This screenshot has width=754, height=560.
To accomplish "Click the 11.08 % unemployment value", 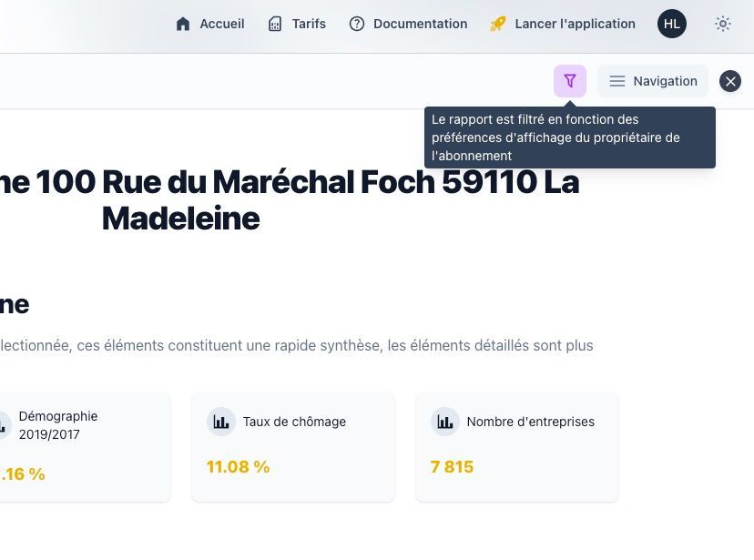I will coord(238,466).
